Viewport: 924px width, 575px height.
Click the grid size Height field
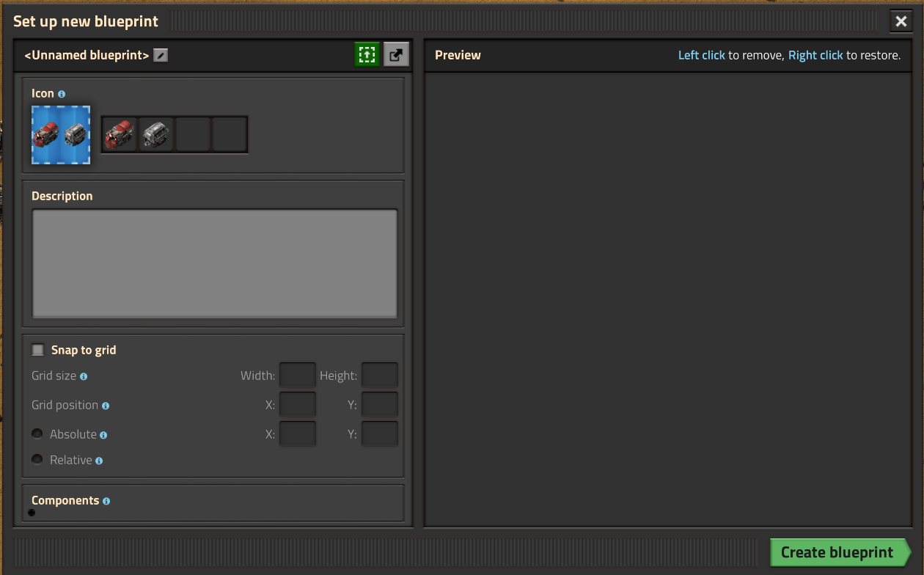coord(380,376)
